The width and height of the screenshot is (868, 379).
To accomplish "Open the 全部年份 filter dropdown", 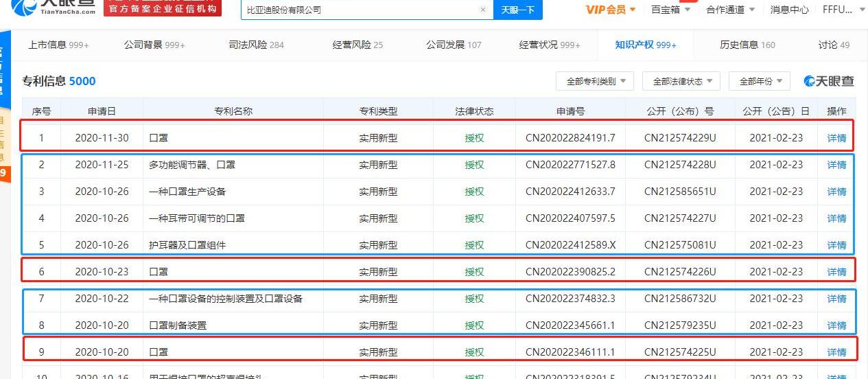I will pyautogui.click(x=760, y=81).
